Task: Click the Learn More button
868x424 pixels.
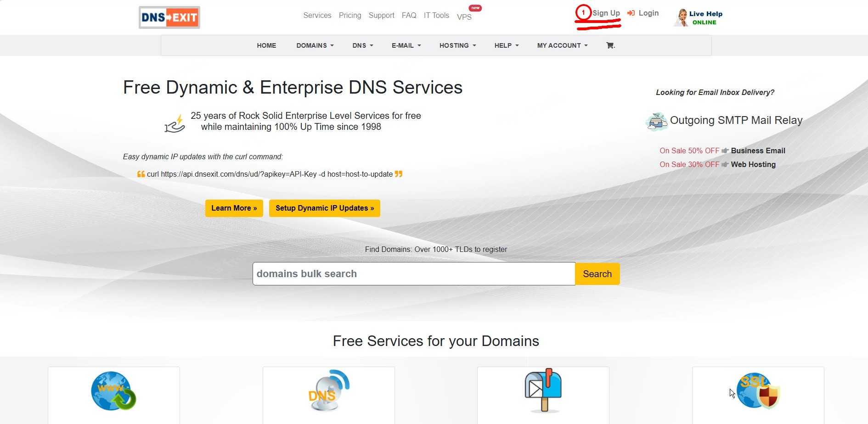Action: pyautogui.click(x=234, y=208)
